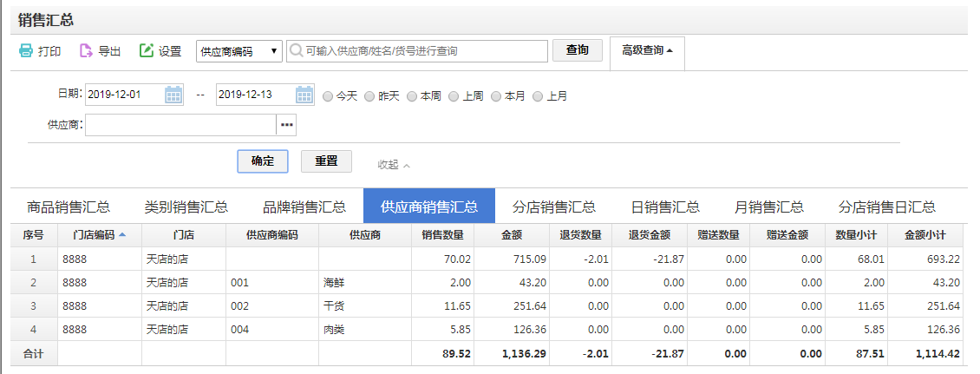Click the 肉类 supplier cell
The width and height of the screenshot is (980, 374).
click(x=365, y=330)
